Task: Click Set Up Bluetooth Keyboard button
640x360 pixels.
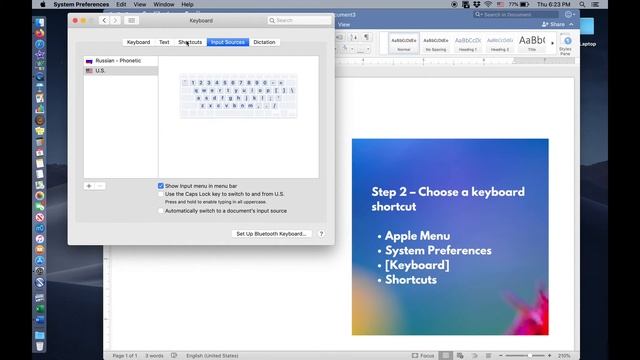Action: click(271, 234)
